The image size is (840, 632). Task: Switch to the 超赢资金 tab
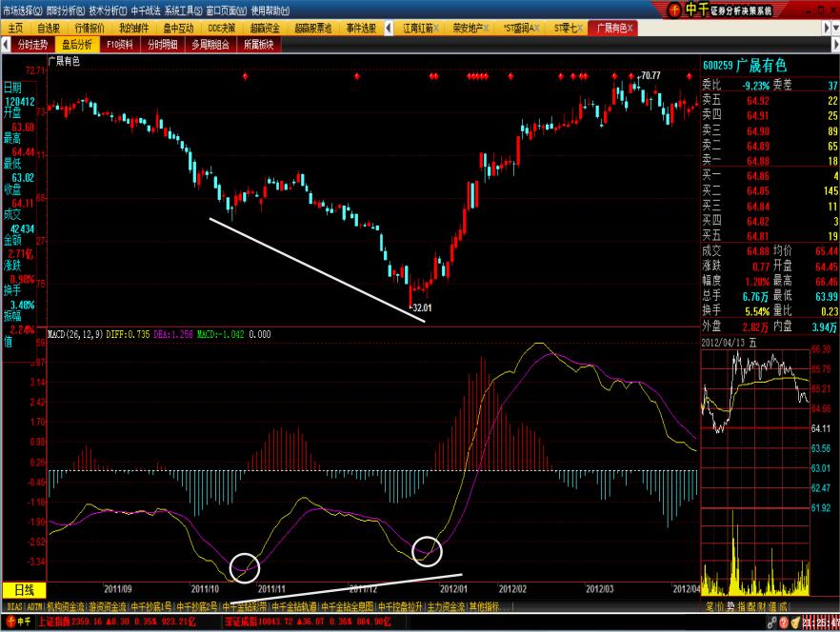[263, 28]
